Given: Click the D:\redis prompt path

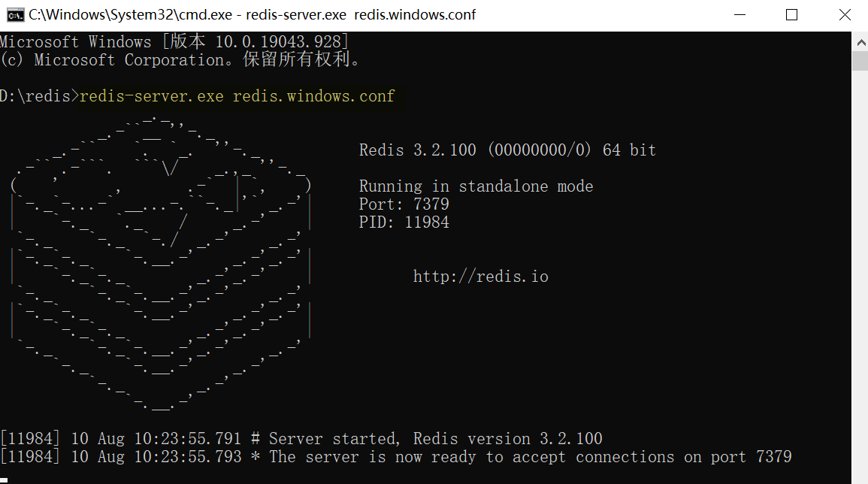Looking at the screenshot, I should click(35, 96).
